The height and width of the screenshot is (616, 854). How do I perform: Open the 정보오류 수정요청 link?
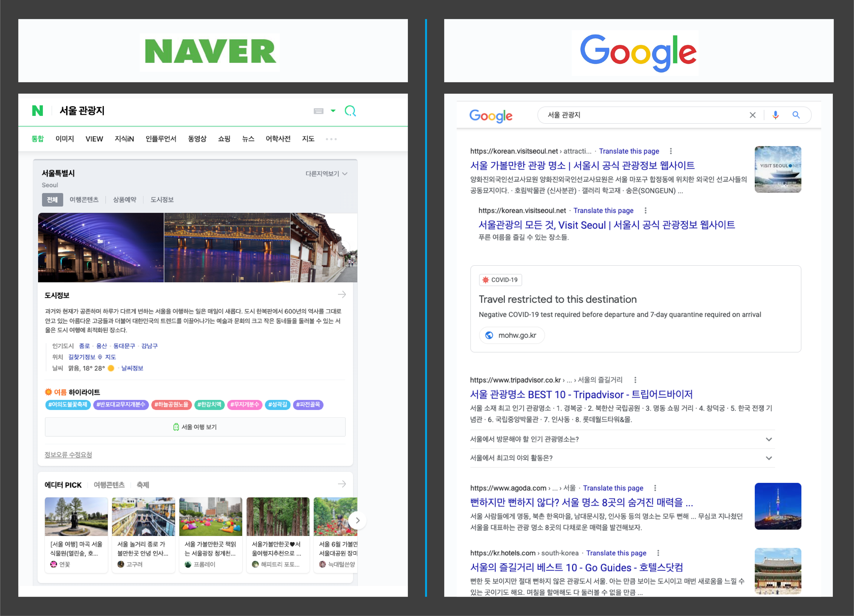tap(68, 455)
